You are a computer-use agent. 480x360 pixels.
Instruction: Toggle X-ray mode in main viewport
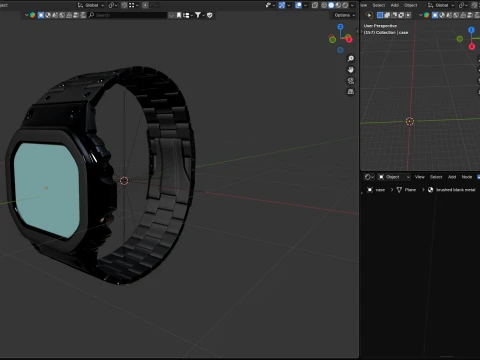coord(315,5)
